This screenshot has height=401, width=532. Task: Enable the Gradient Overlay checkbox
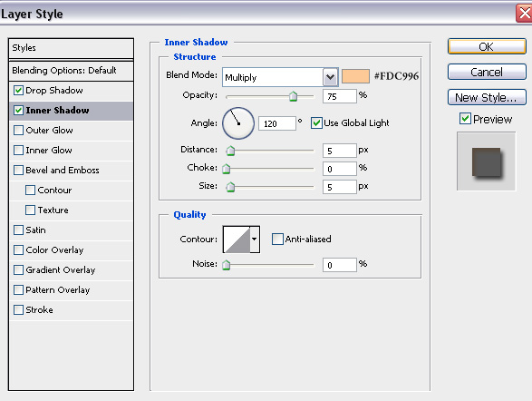pyautogui.click(x=18, y=270)
